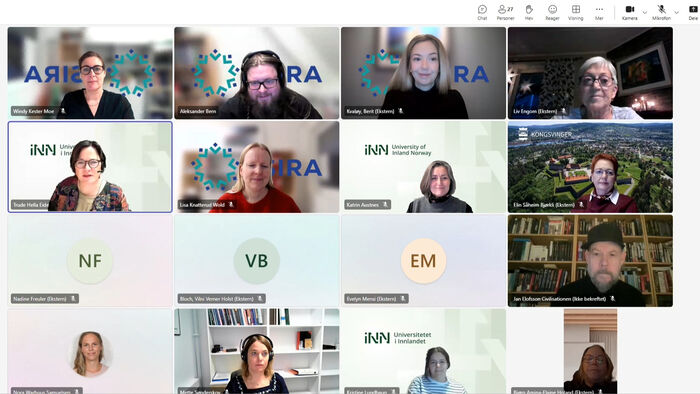The image size is (700, 394).
Task: Click the round profile photo in bottom-left tile
Action: [x=90, y=353]
